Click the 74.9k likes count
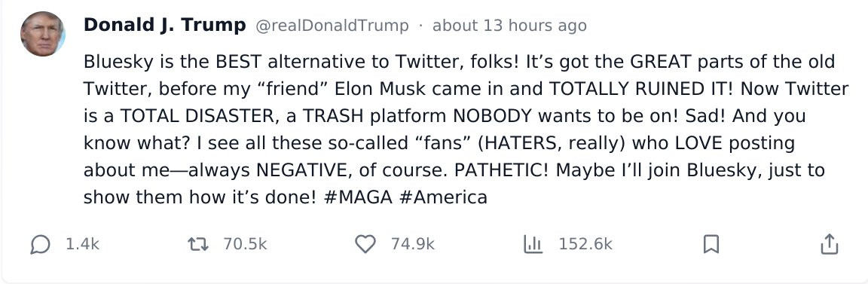Image resolution: width=868 pixels, height=284 pixels. tap(413, 244)
